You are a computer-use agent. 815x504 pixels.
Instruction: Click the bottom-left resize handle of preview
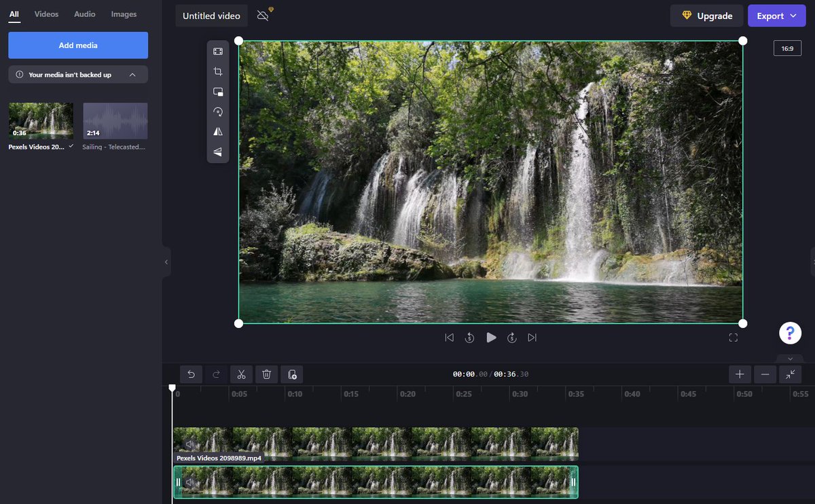pos(238,323)
